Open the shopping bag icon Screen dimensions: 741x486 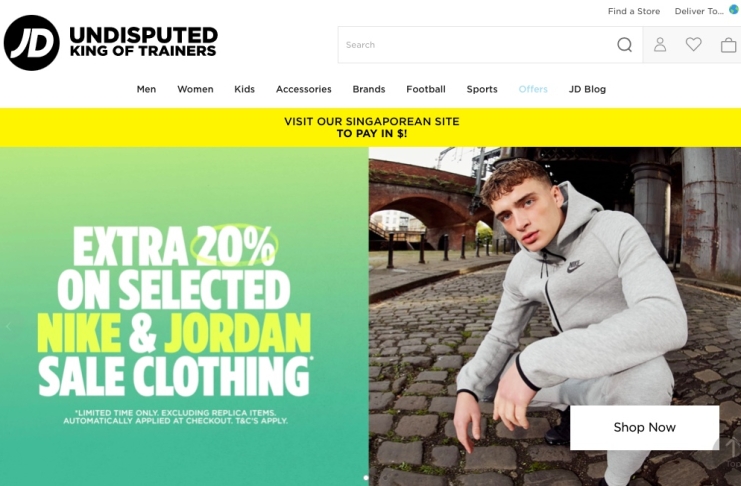click(x=728, y=45)
